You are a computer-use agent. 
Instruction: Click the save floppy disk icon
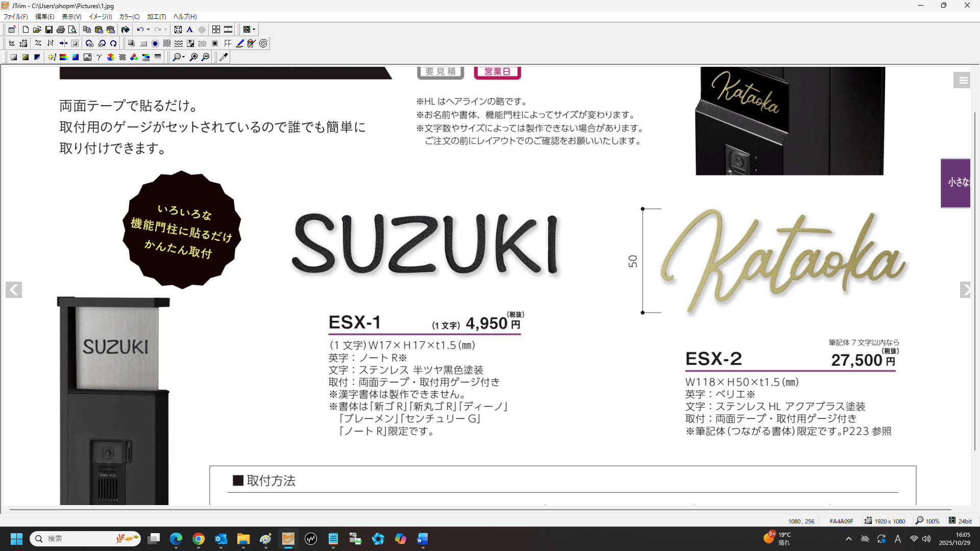tap(49, 30)
